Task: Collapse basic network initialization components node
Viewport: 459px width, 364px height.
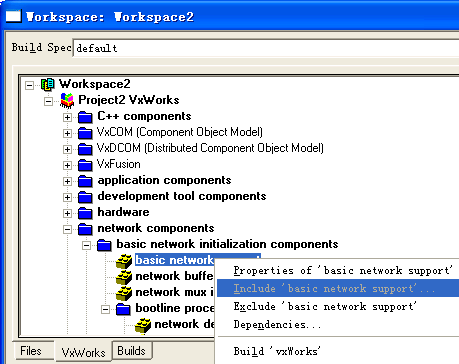Action: click(86, 245)
